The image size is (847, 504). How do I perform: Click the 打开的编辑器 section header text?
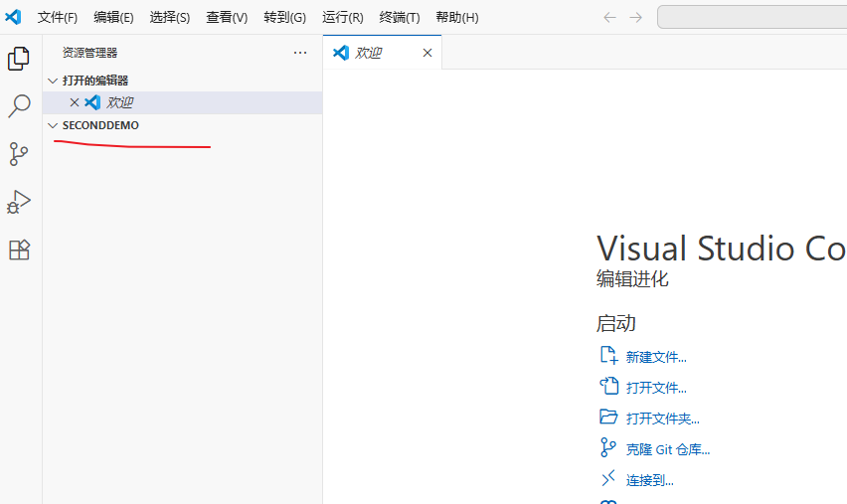tap(95, 81)
